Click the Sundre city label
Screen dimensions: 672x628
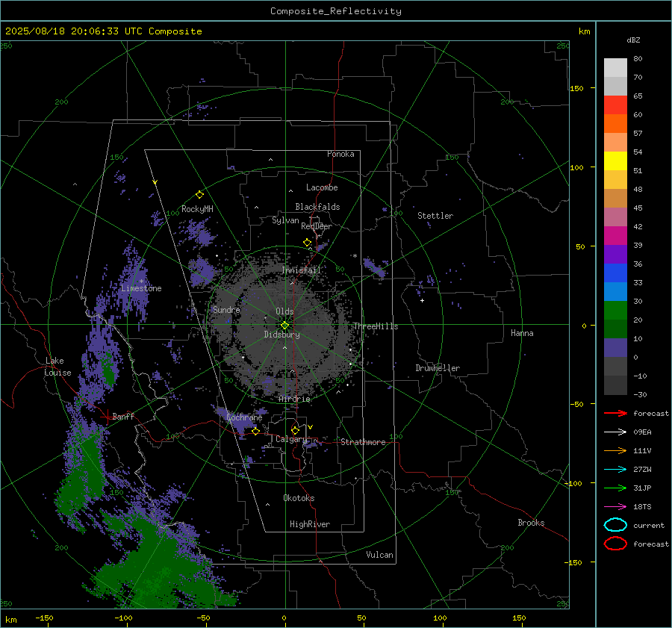[x=226, y=310]
